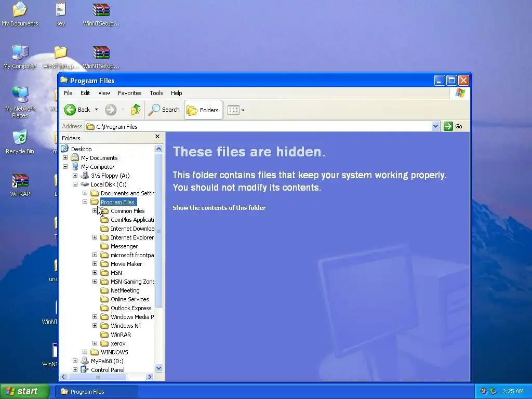Select the Control Panel icon in tree
532x399 pixels.
(x=85, y=369)
